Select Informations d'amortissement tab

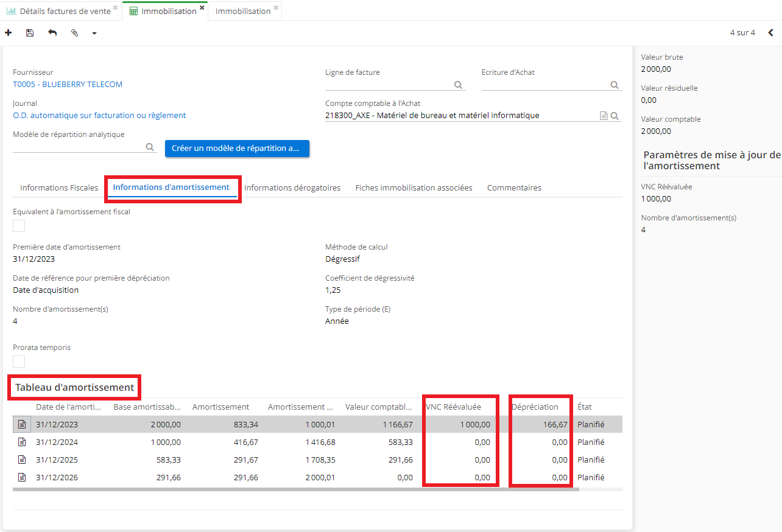(171, 187)
